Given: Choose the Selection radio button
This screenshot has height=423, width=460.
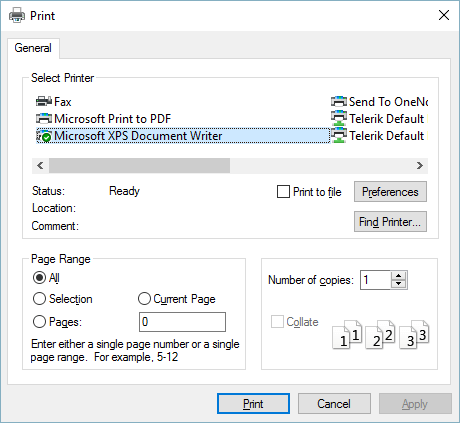Looking at the screenshot, I should tap(39, 299).
